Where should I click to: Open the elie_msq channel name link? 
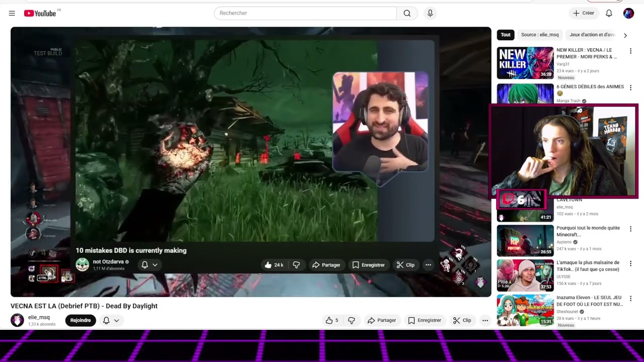pos(39,317)
